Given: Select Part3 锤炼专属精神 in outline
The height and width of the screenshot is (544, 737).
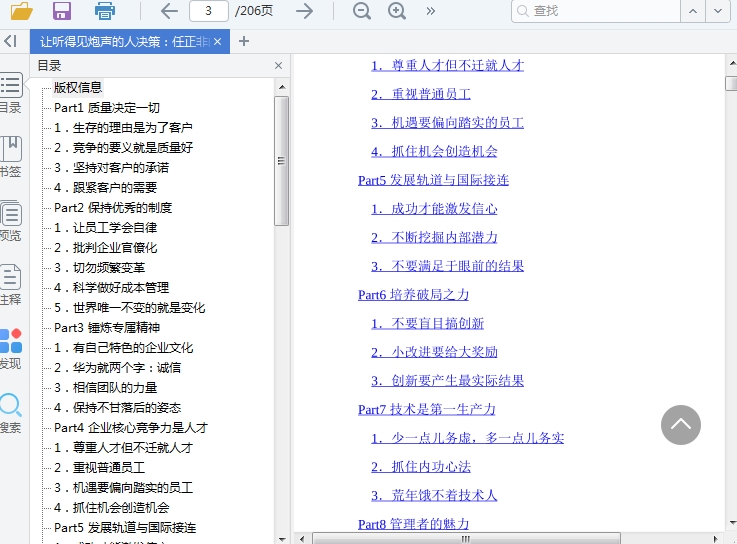Looking at the screenshot, I should 107,327.
